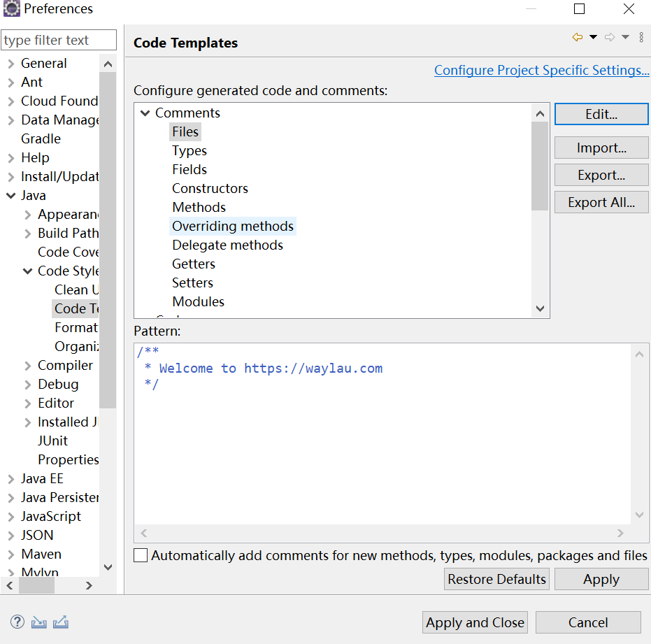
Task: Expand the JavaScript preferences section
Action: (10, 516)
